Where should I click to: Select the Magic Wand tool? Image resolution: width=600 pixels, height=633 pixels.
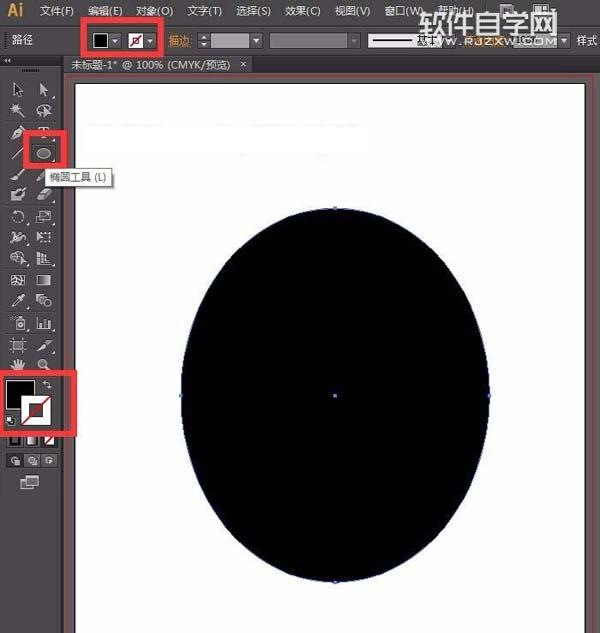17,110
